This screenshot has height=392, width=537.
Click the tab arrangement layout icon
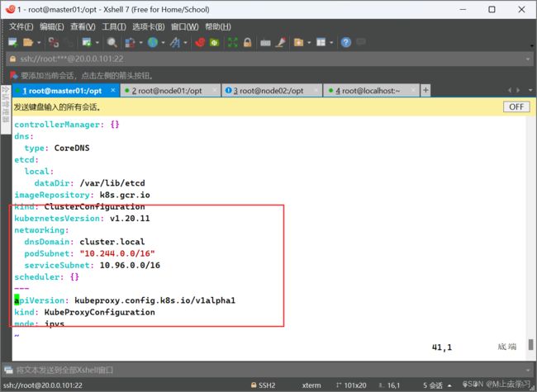pos(321,42)
